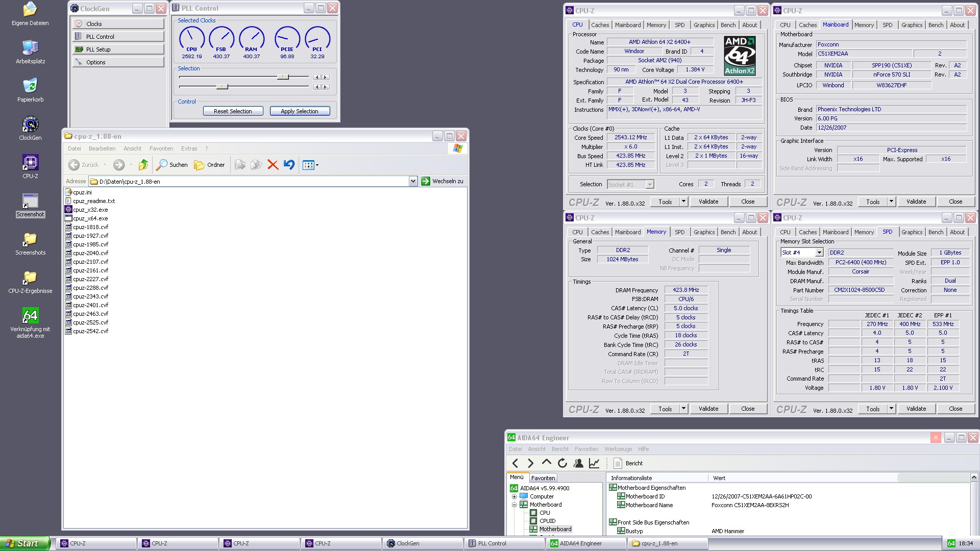Switch to Favoriten tab in AIDA64 sidebar
980x551 pixels.
pyautogui.click(x=543, y=478)
